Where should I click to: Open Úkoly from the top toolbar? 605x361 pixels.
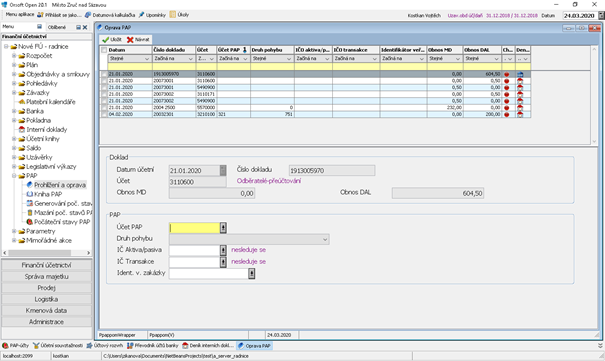179,15
